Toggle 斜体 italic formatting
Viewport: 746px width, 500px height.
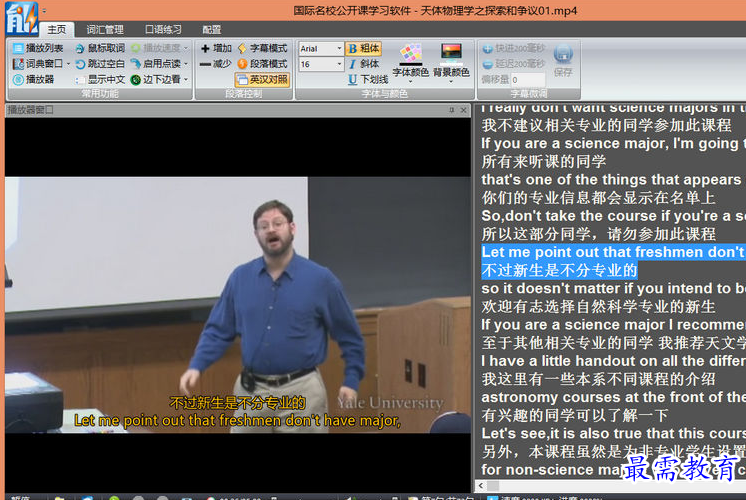point(363,64)
